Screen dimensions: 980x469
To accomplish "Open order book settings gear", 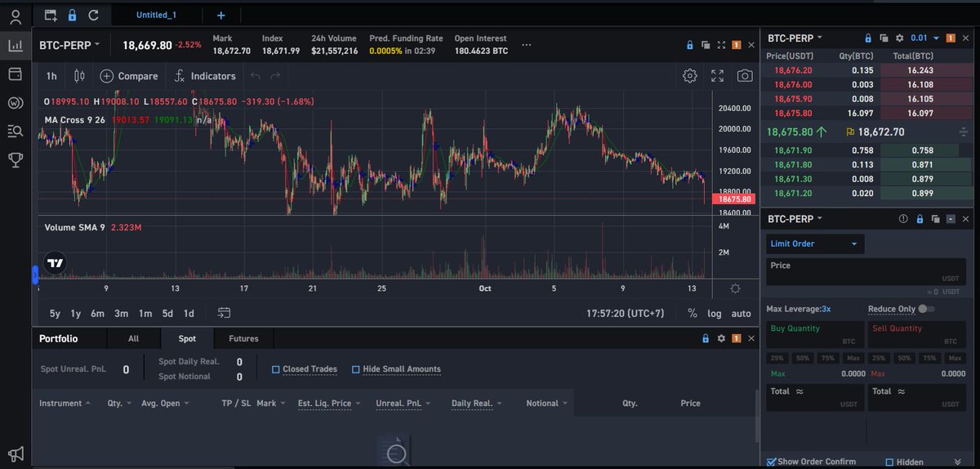I will pos(899,38).
